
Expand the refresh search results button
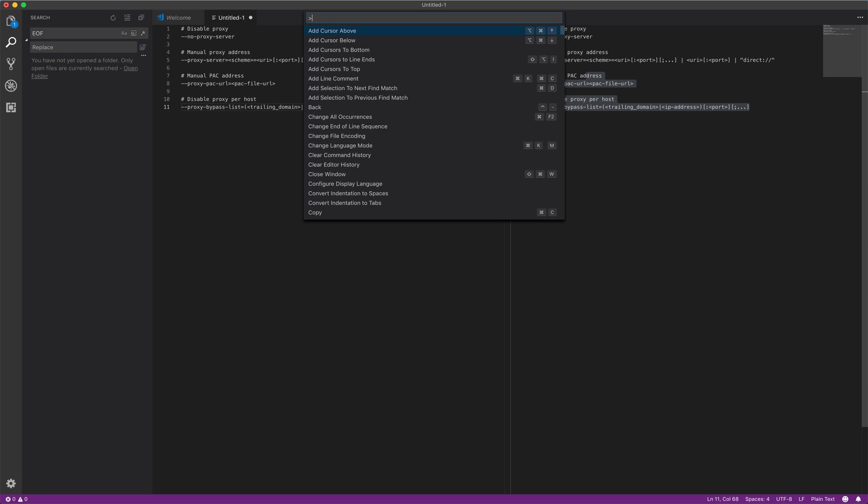113,17
